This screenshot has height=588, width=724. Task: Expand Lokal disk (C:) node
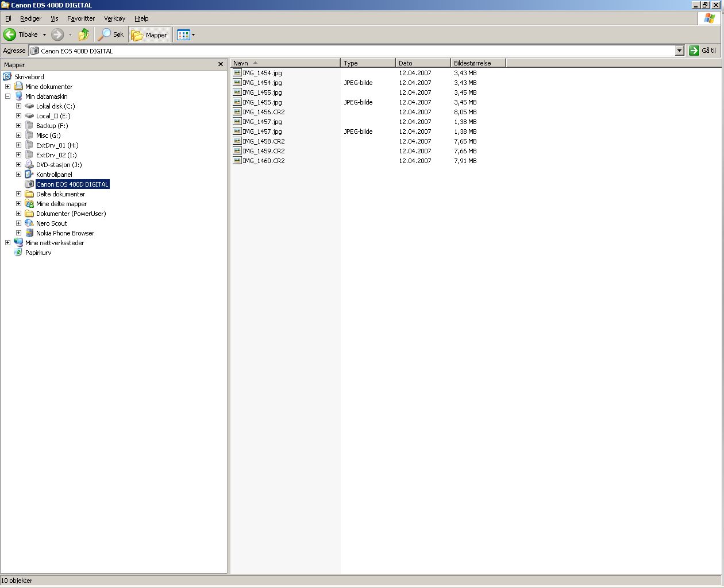[x=18, y=106]
